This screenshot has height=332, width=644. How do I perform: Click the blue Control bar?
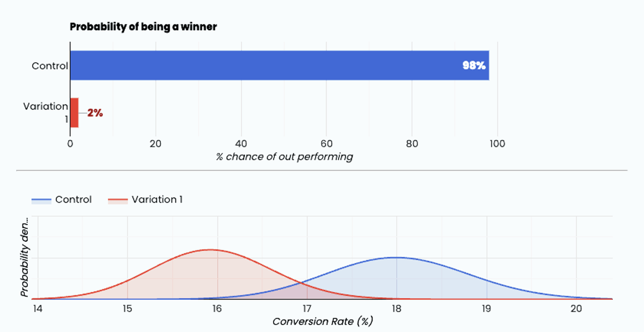pyautogui.click(x=268, y=65)
